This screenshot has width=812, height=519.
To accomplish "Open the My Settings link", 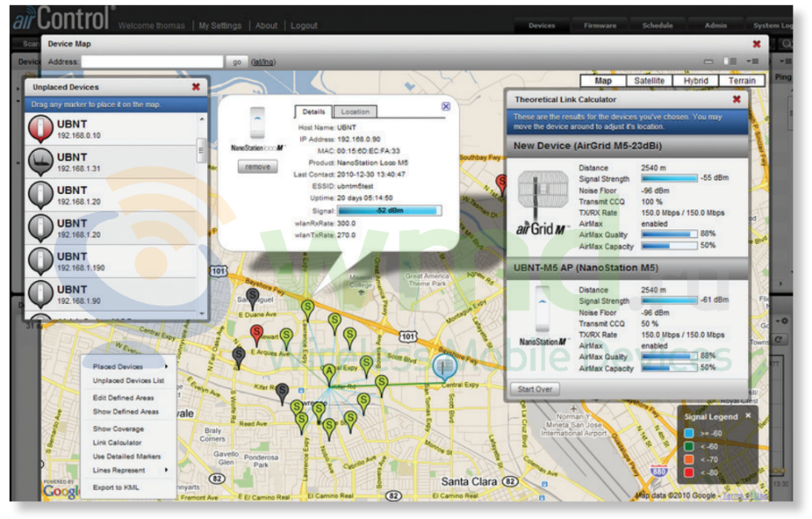I will (x=220, y=25).
